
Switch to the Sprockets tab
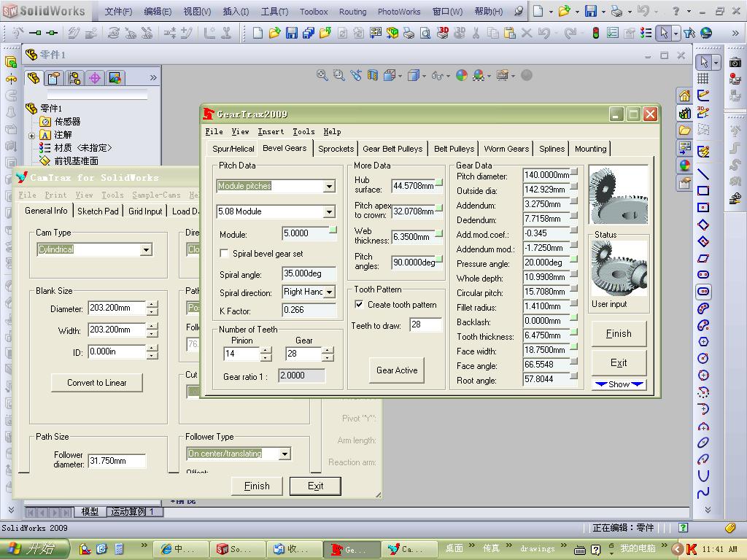(x=336, y=149)
